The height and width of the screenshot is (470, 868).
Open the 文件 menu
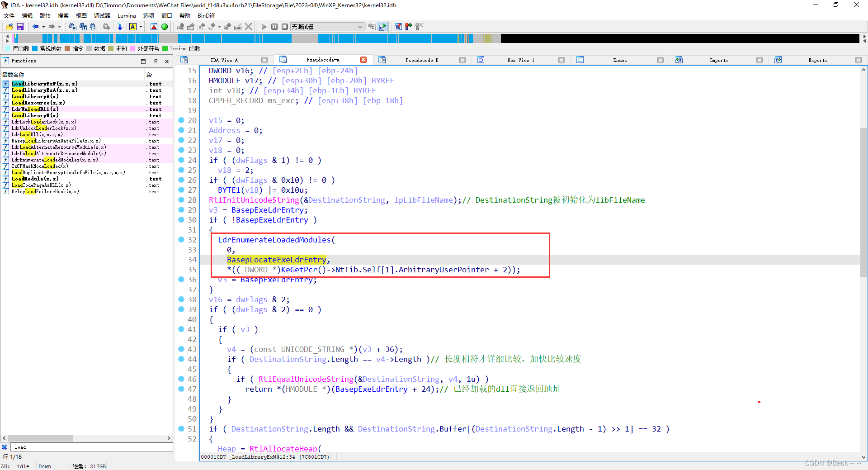coord(9,15)
